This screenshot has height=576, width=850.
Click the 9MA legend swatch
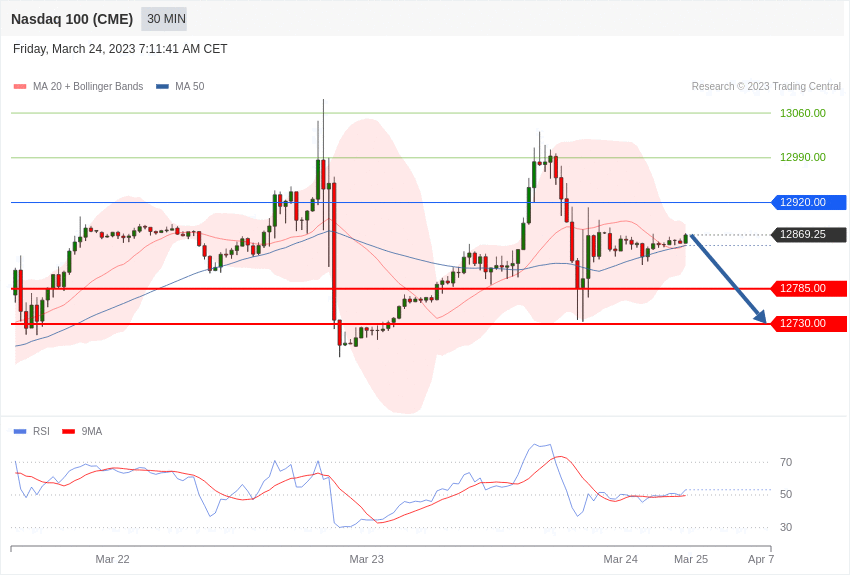pos(68,431)
